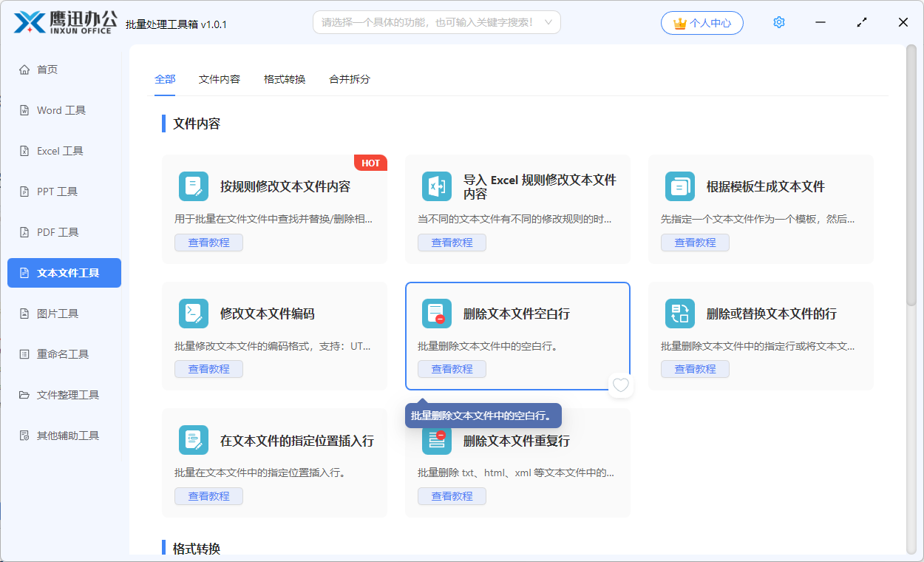Click 查看教程 under 根据模板生成文本文件
924x562 pixels.
pos(695,243)
